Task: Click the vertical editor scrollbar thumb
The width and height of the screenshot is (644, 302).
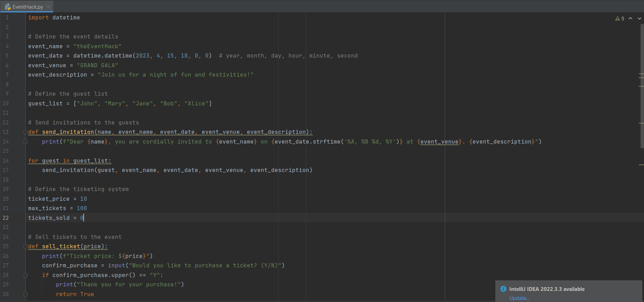Action: [x=642, y=86]
